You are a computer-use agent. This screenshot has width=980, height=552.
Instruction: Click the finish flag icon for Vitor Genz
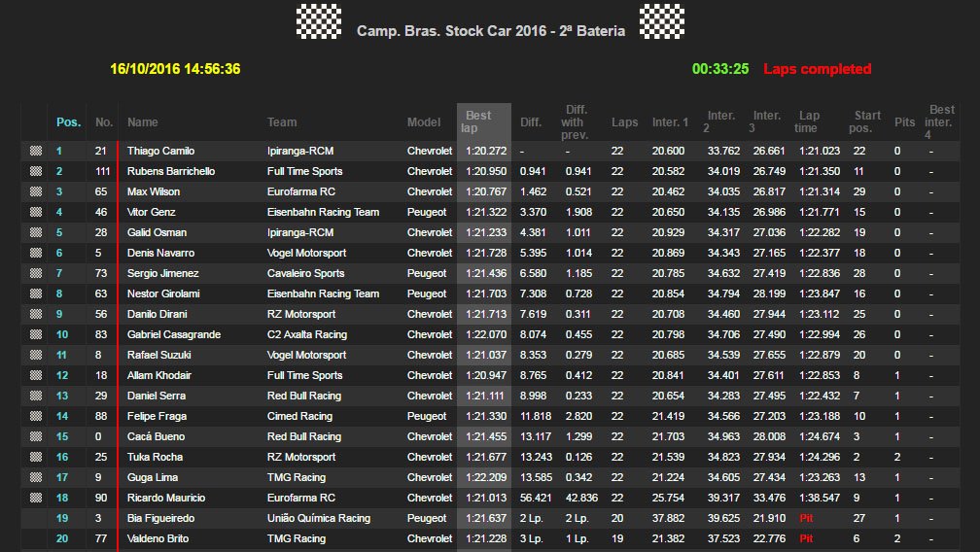[36, 212]
